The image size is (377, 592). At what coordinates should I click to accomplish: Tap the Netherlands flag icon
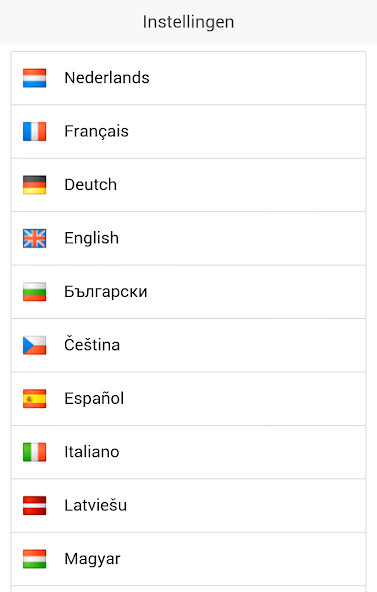point(34,78)
